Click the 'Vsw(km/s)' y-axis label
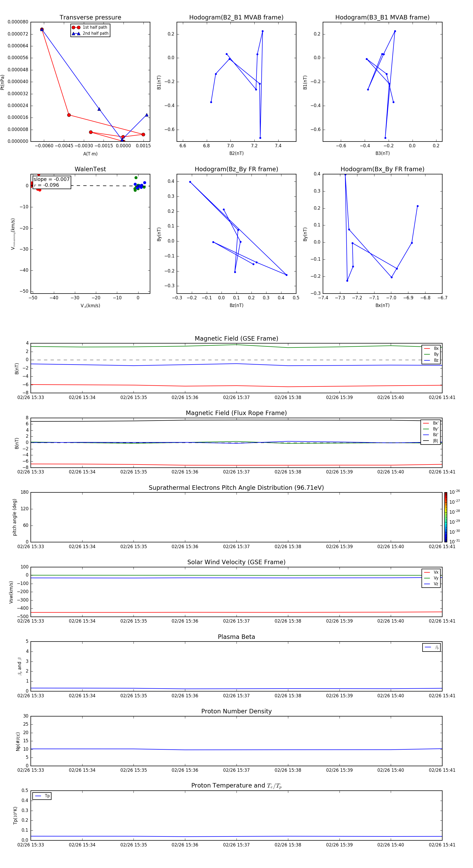The image size is (473, 868). click(x=11, y=592)
